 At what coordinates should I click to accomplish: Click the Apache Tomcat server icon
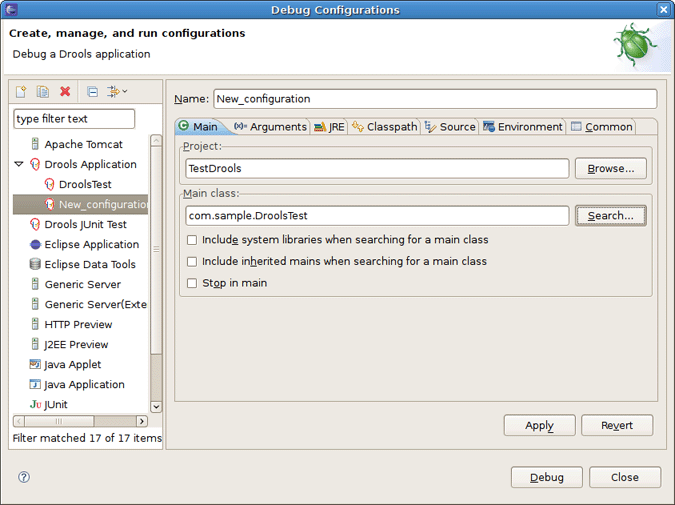pyautogui.click(x=35, y=144)
